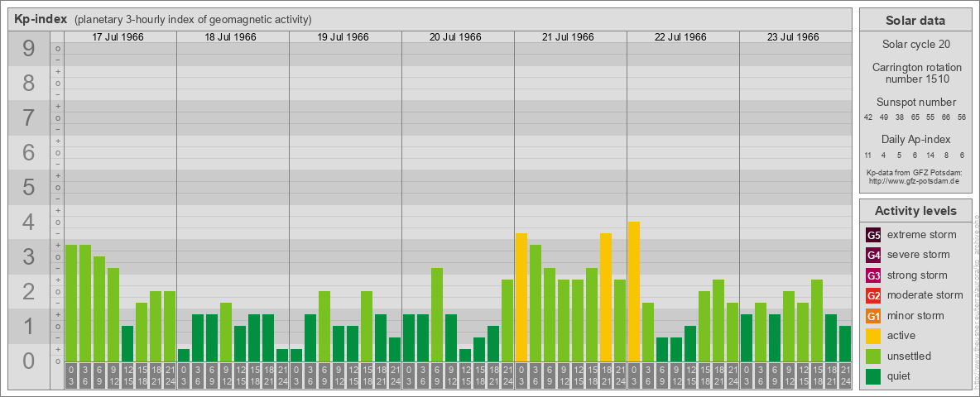This screenshot has height=397, width=980.
Task: Select the dark green quiet legend swatch
Action: [x=873, y=375]
